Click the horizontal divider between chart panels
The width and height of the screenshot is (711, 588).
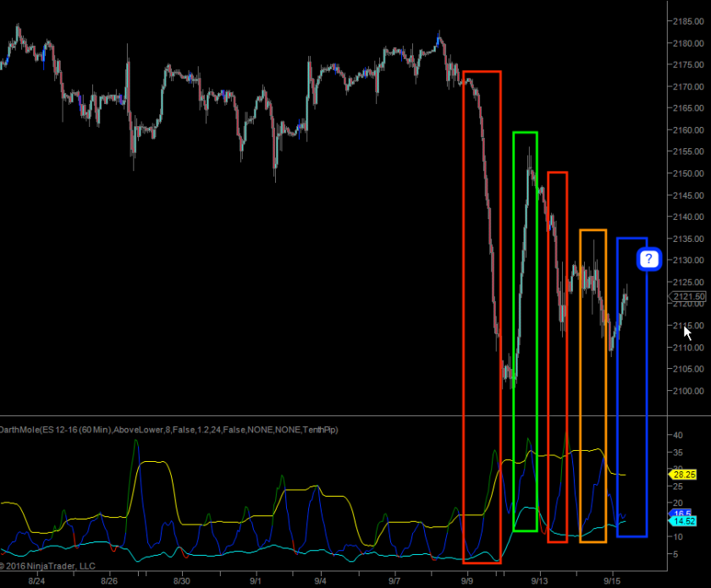point(339,416)
